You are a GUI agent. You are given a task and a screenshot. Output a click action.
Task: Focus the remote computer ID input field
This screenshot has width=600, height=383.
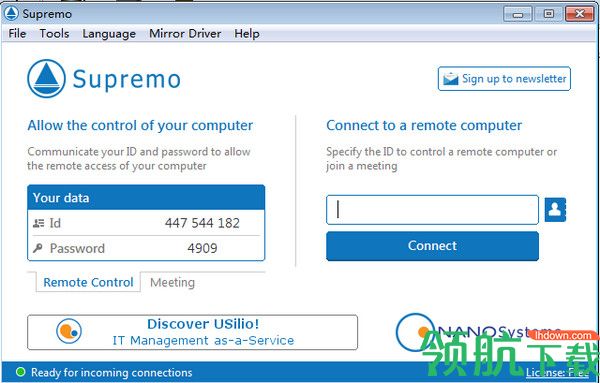[432, 210]
